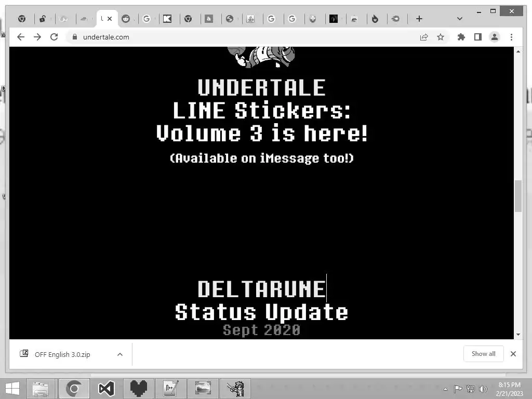The height and width of the screenshot is (399, 532).
Task: Go forward to the next page
Action: tap(37, 37)
